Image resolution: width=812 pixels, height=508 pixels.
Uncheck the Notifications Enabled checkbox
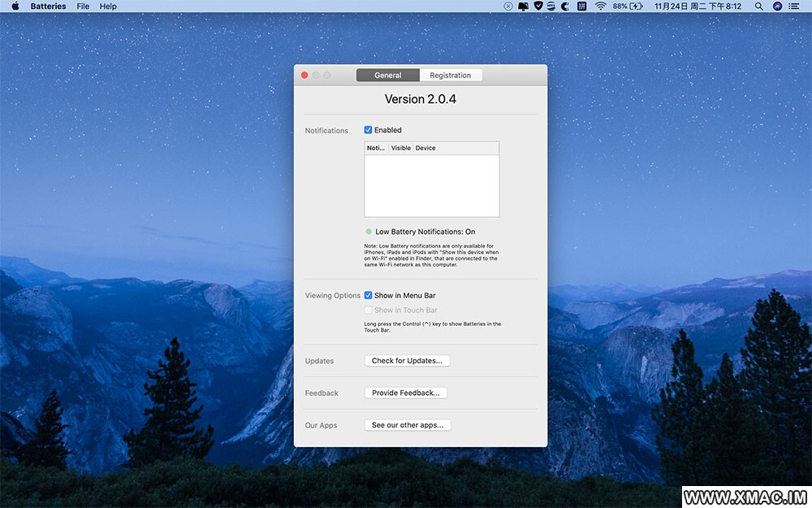368,129
